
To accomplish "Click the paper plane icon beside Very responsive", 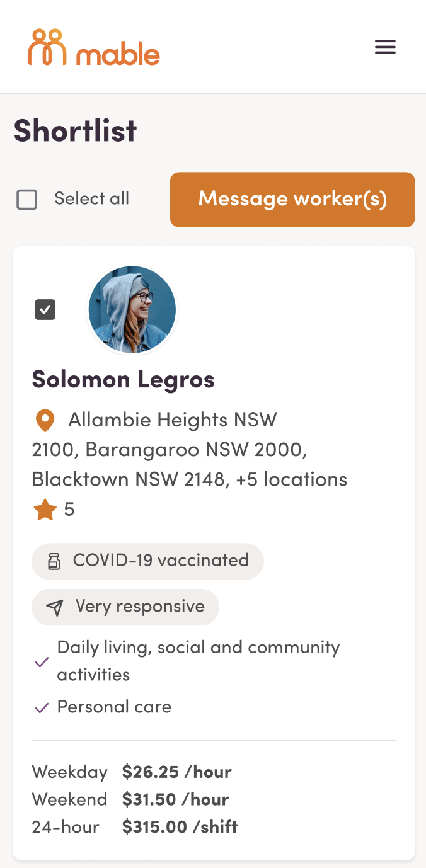I will tap(55, 607).
